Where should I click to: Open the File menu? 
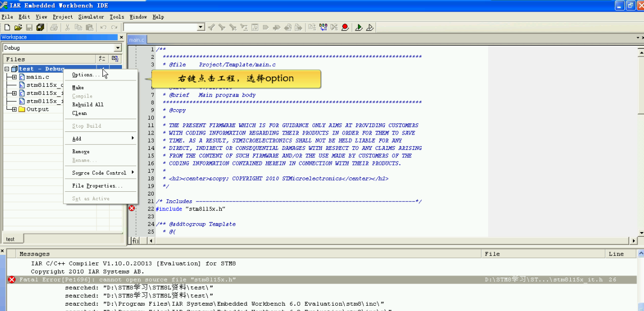coord(7,17)
